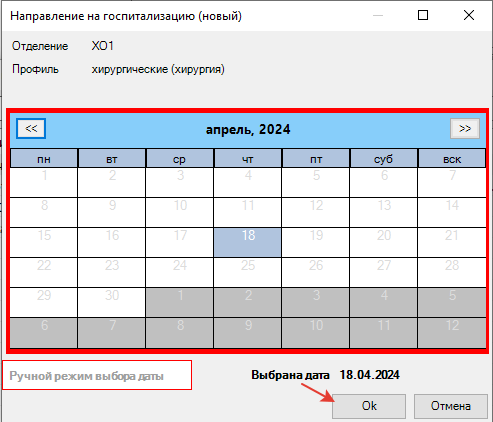The width and height of the screenshot is (493, 422).
Task: Cancel with the Отмена button
Action: point(451,406)
